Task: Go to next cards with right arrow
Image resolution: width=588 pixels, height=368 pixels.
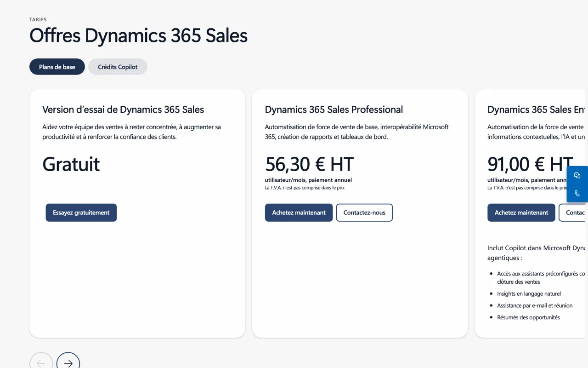Action: pyautogui.click(x=68, y=363)
